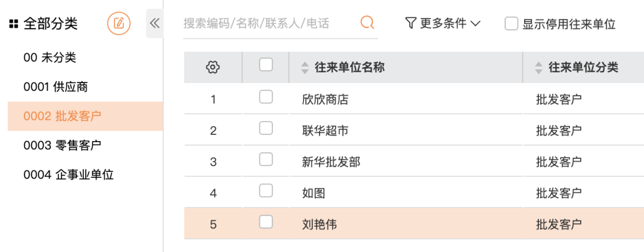
Task: Tick the checkbox for 联华超市
Action: tap(266, 128)
